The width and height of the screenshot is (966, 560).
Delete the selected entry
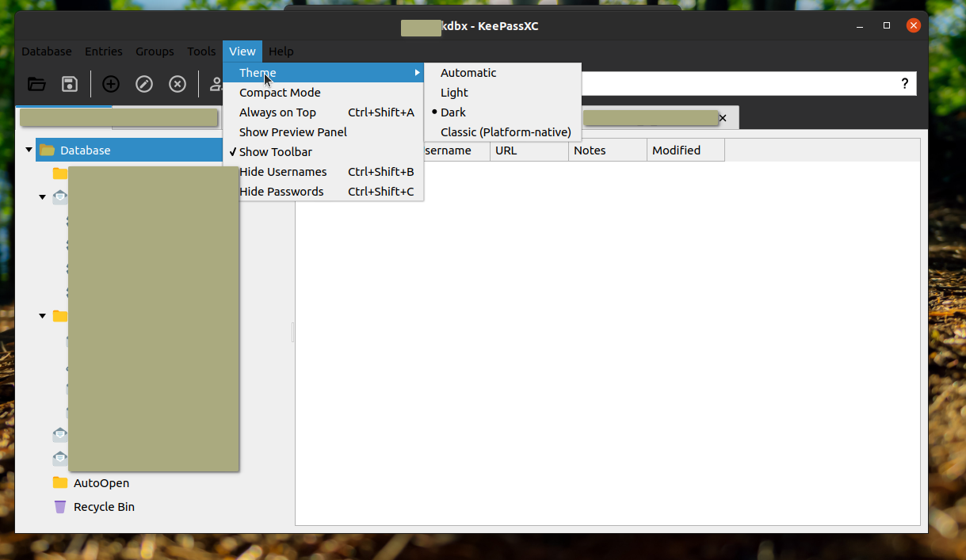[177, 83]
